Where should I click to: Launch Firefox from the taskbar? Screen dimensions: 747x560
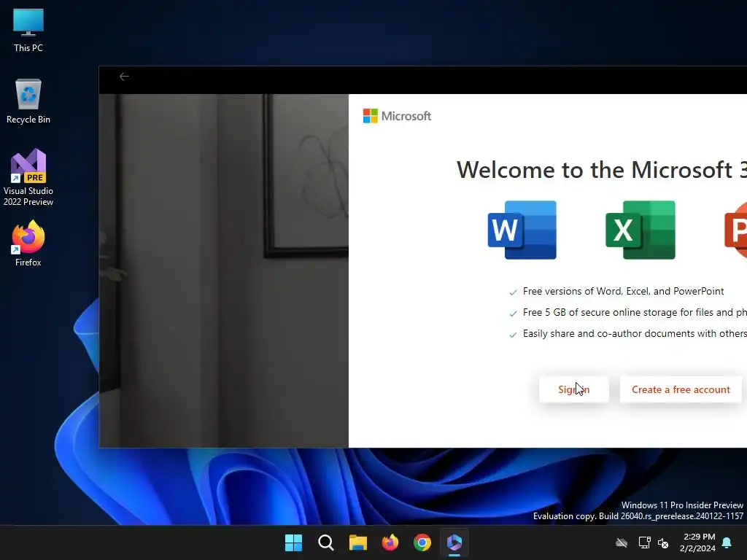click(390, 542)
